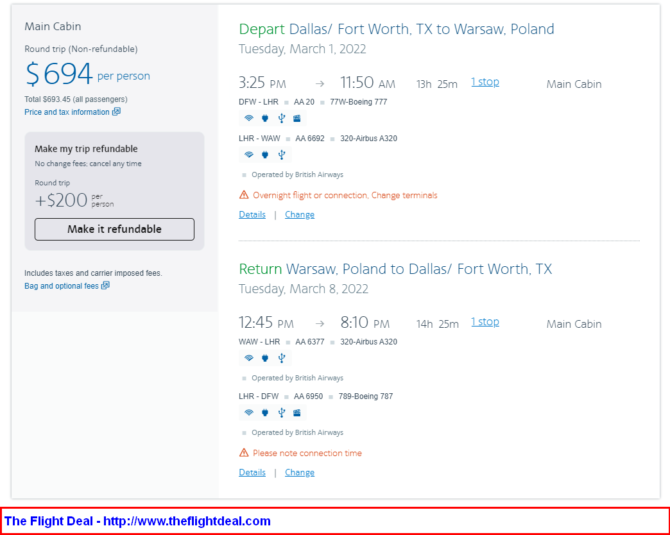
Task: Click the 'DFW - LHR' route label
Action: click(259, 102)
